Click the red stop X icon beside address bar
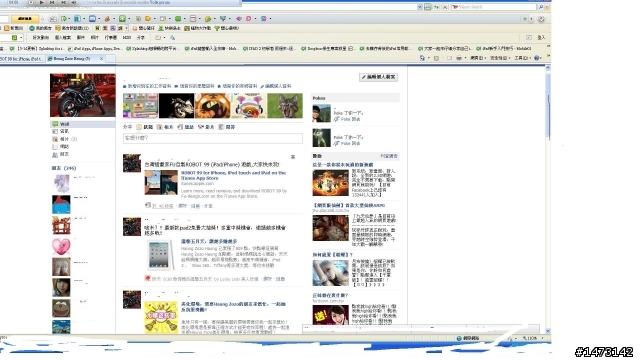640x360 pixels. 445,7
